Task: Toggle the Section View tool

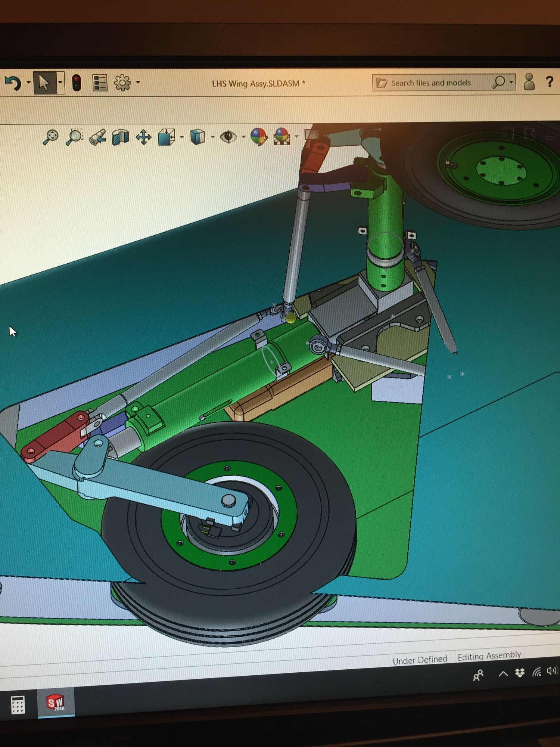Action: pos(120,137)
